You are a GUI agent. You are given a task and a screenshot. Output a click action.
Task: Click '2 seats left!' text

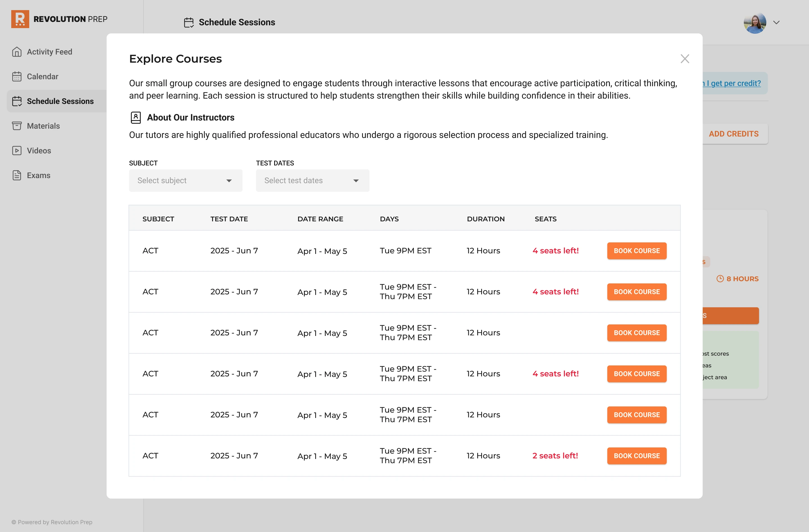tap(555, 456)
